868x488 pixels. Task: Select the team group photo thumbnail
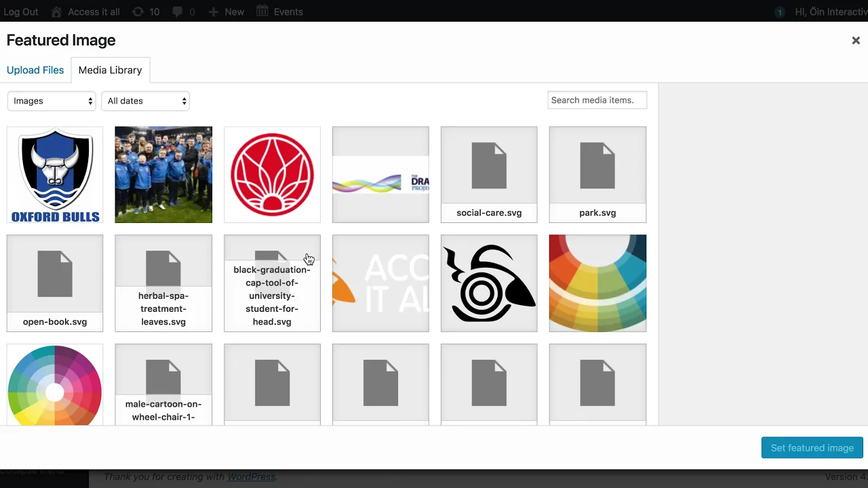[163, 174]
